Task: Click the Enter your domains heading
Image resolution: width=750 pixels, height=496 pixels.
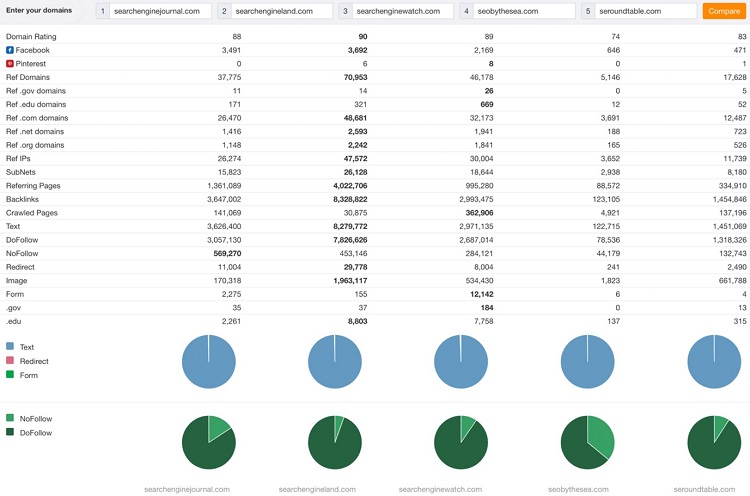Action: click(x=39, y=10)
